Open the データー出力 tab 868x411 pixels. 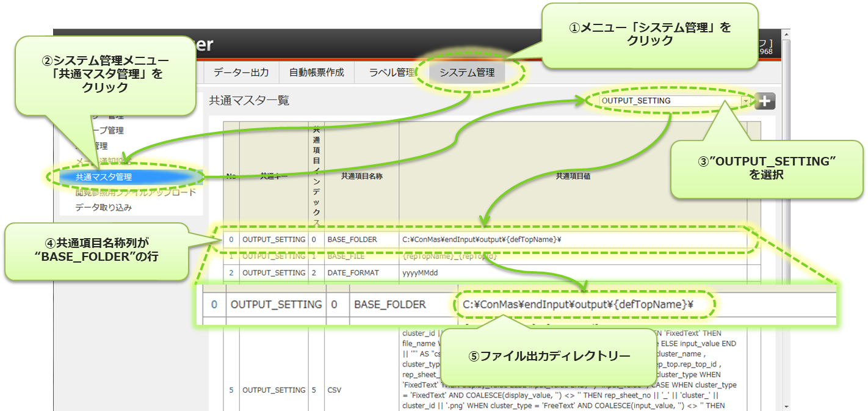click(241, 72)
